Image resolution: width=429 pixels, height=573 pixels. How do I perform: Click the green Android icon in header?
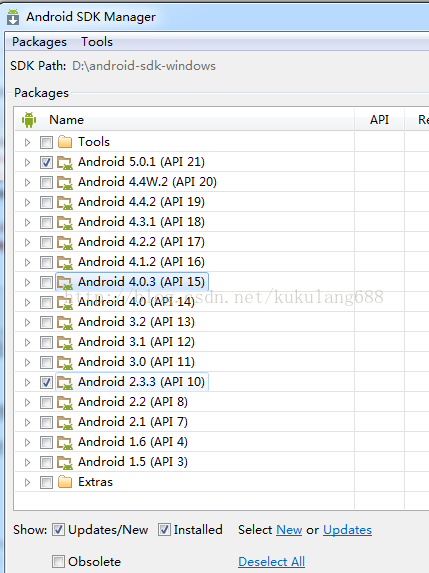tap(29, 120)
